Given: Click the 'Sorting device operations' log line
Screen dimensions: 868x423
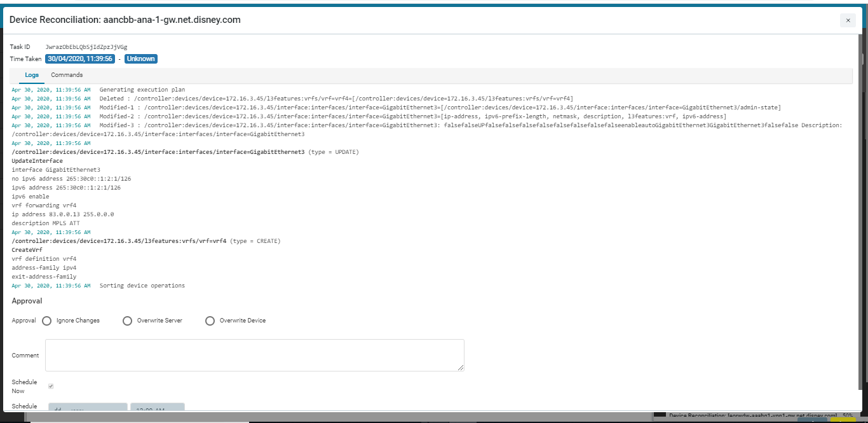Looking at the screenshot, I should (142, 286).
